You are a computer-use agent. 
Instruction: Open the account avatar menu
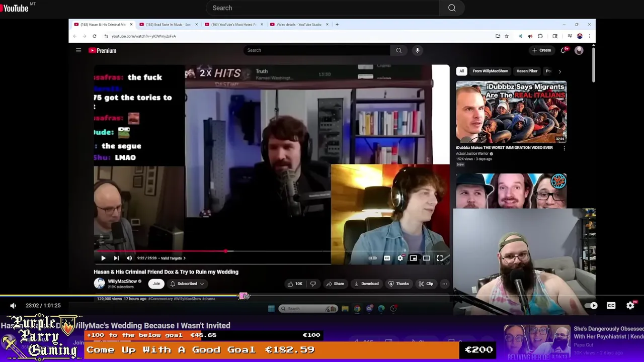point(579,50)
